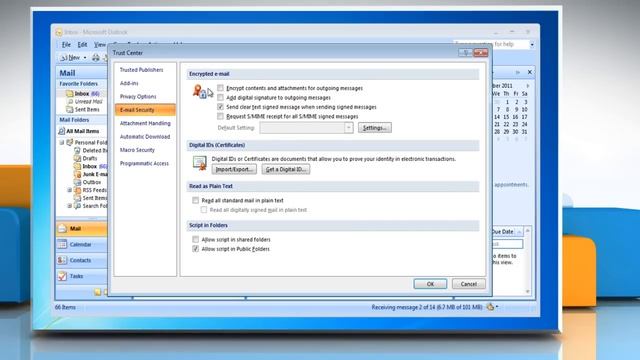Check Read all digitally signed mail in plain text
640x360 pixels.
coord(204,210)
